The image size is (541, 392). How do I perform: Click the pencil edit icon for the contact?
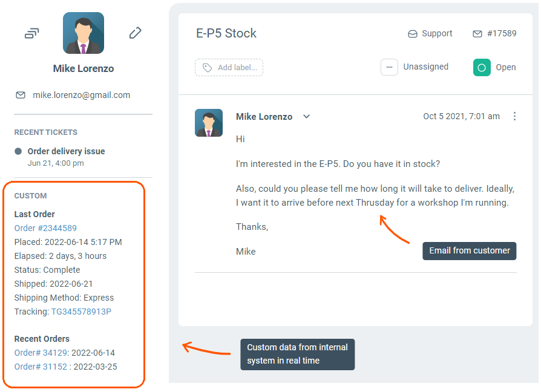pyautogui.click(x=136, y=33)
